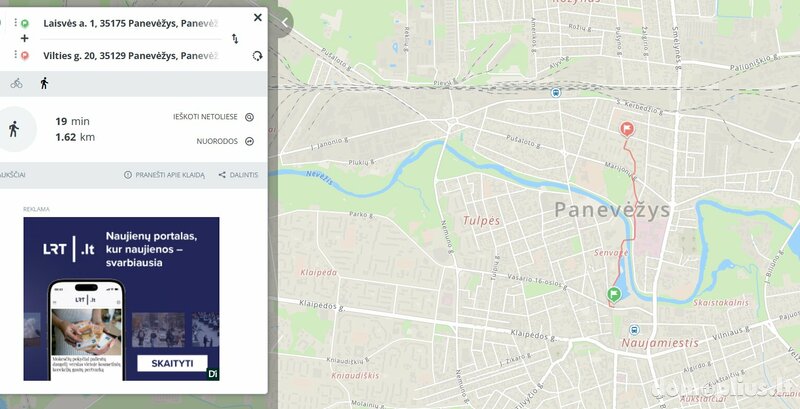Screen dimensions: 800x409
Task: Open IEŠKOTI NETOLIESE nearby search
Action: pyautogui.click(x=213, y=117)
